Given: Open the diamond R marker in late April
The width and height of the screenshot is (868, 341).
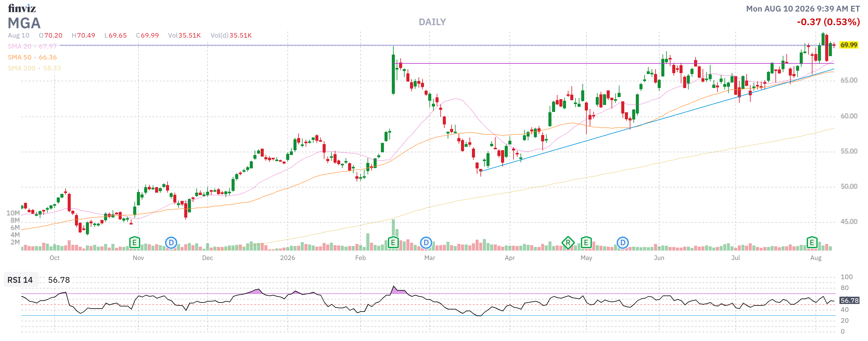Looking at the screenshot, I should 568,243.
